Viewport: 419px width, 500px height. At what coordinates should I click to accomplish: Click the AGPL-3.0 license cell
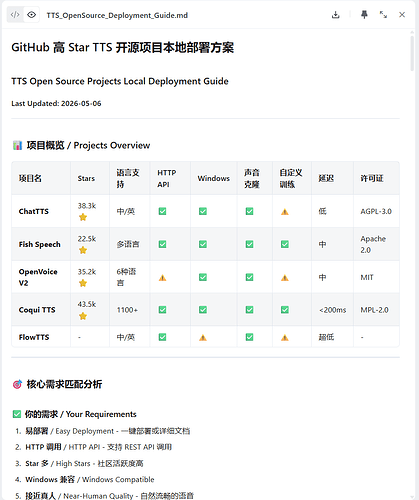coord(376,211)
